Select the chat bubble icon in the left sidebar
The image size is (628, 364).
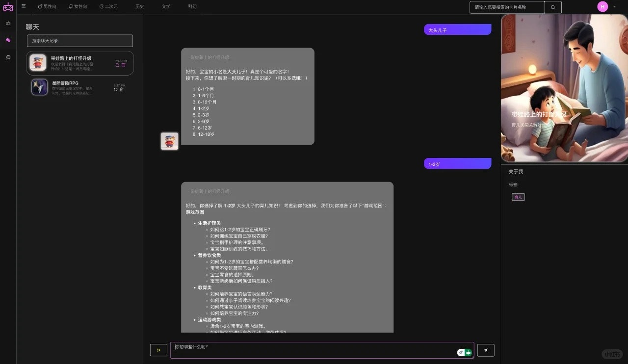point(8,40)
